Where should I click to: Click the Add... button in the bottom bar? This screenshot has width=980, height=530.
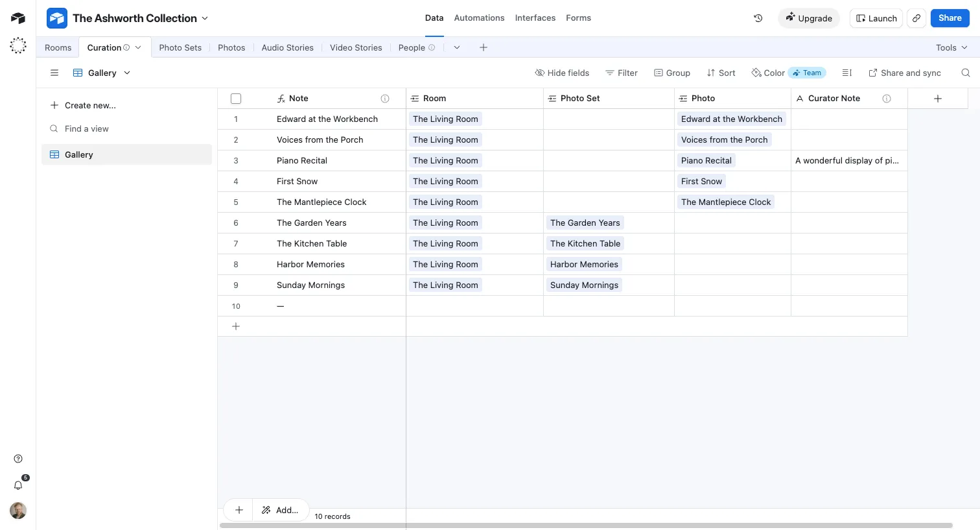pos(281,510)
